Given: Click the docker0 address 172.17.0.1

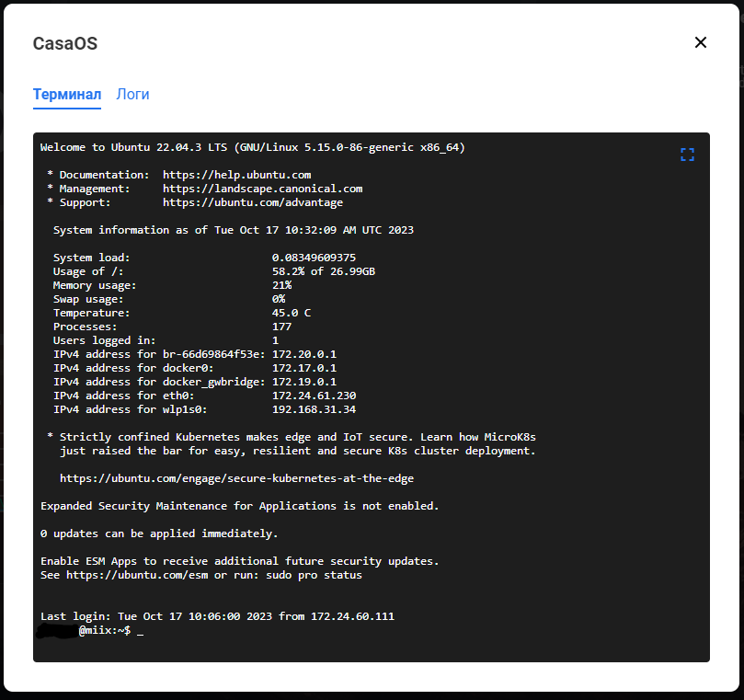Looking at the screenshot, I should click(304, 368).
